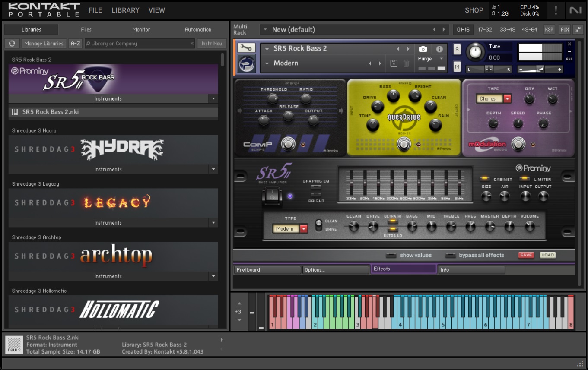Adjust the 33Hz graphic EQ slider
Screen dimensions: 588x370
coord(351,182)
